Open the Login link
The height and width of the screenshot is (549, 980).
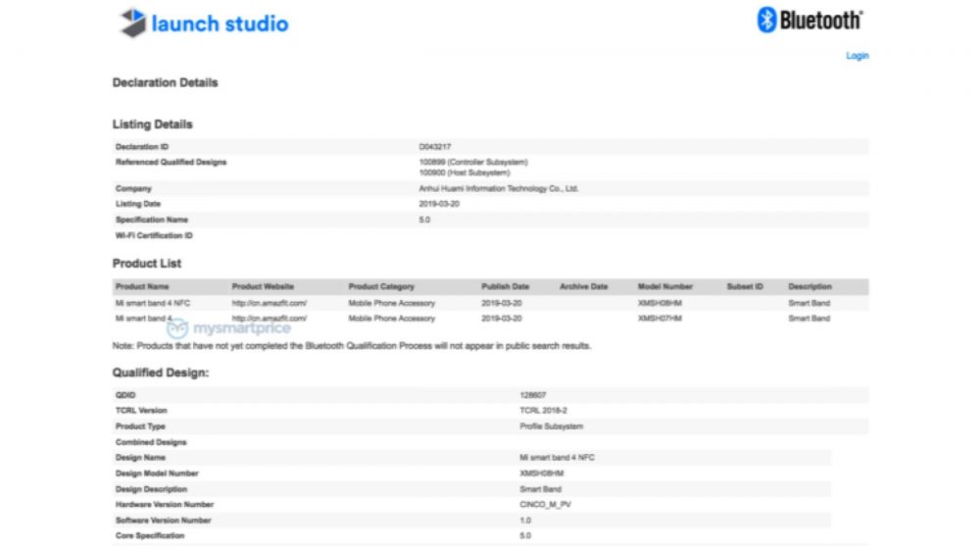[857, 56]
